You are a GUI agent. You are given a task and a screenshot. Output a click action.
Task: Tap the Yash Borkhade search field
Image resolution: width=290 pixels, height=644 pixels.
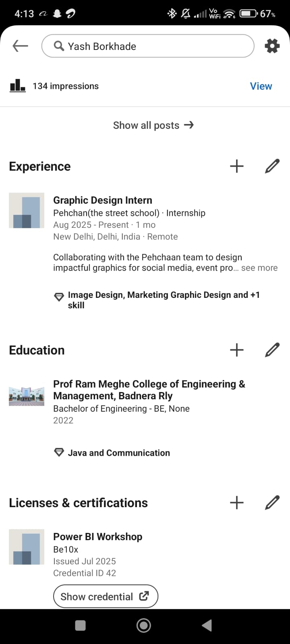tap(148, 46)
